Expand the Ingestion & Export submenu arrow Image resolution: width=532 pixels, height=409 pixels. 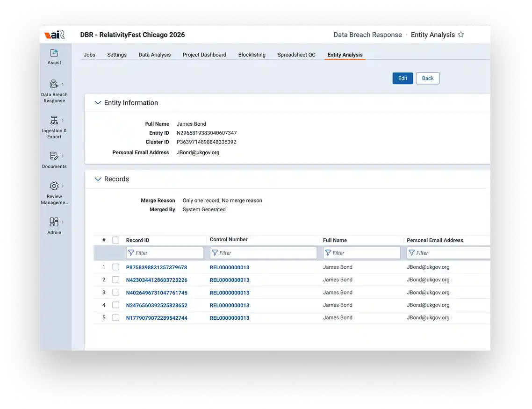pos(63,120)
